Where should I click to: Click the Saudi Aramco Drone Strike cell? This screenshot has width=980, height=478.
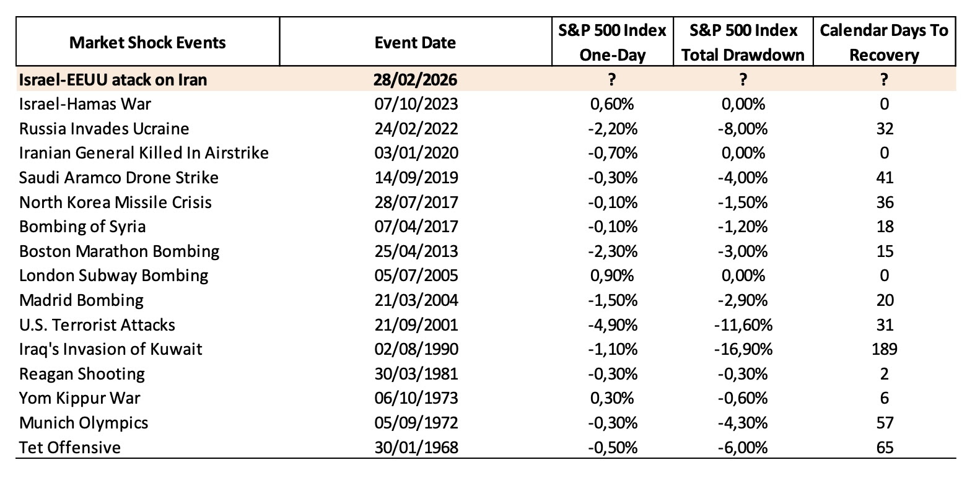tap(119, 178)
